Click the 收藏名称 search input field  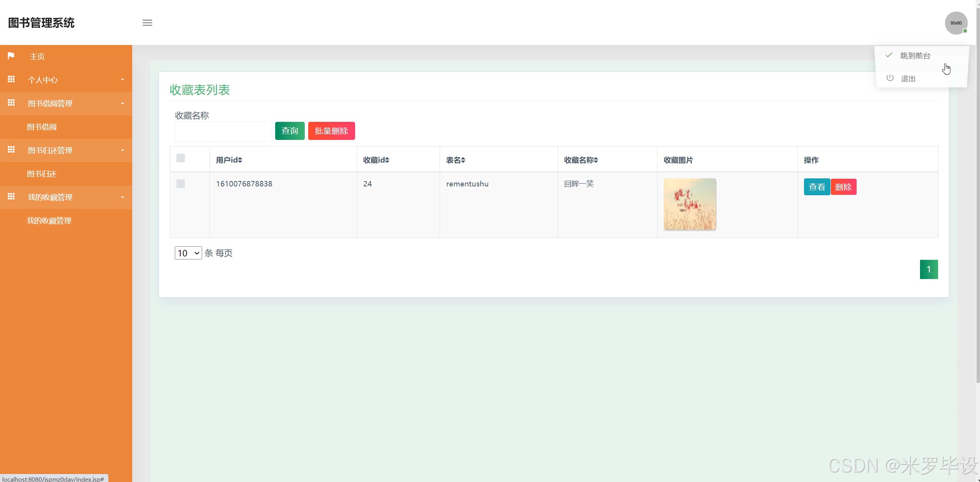pyautogui.click(x=223, y=131)
